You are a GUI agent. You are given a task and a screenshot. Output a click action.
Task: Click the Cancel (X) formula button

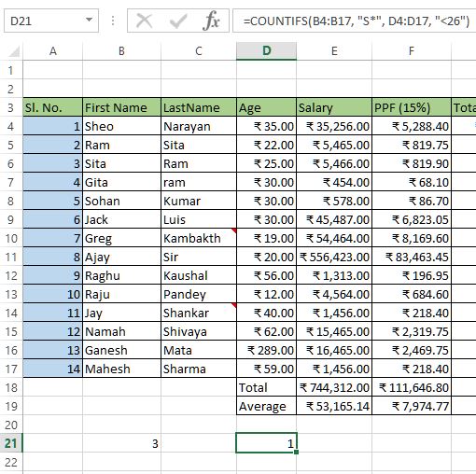145,21
